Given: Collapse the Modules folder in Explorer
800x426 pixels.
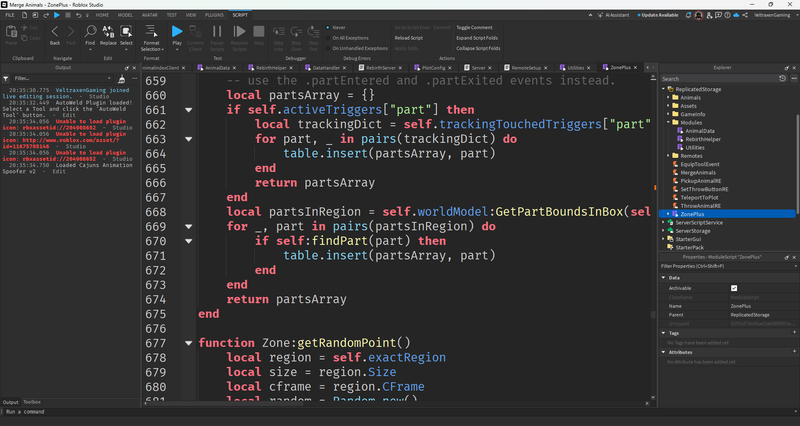Looking at the screenshot, I should point(670,123).
